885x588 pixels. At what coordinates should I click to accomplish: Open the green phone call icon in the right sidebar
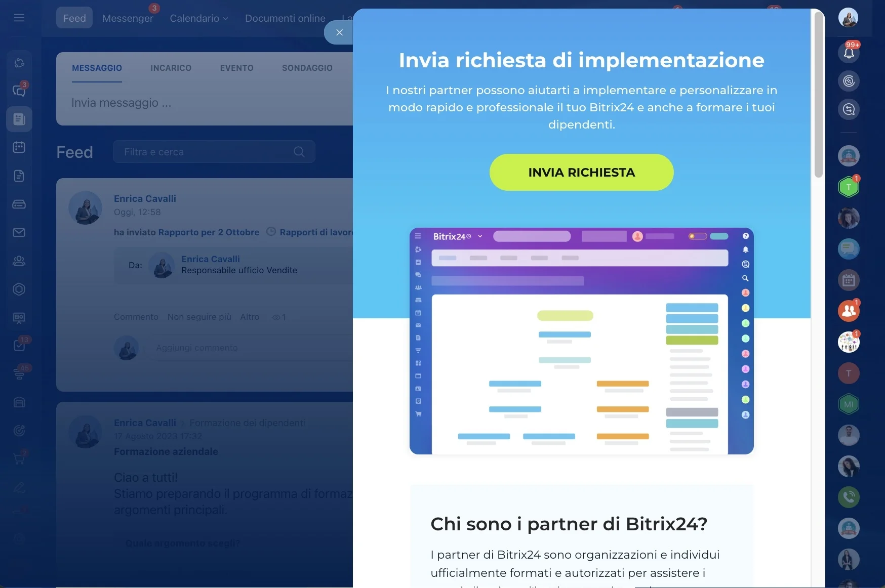tap(849, 497)
